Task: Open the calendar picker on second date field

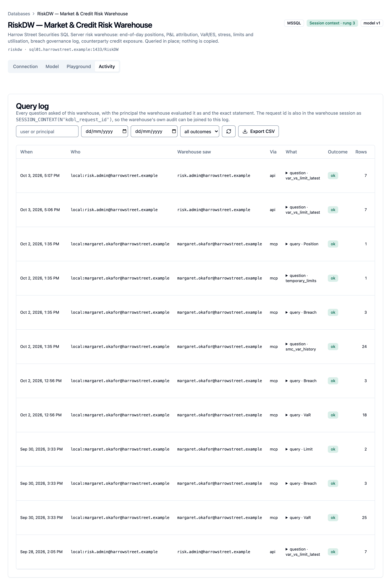Action: (x=174, y=131)
